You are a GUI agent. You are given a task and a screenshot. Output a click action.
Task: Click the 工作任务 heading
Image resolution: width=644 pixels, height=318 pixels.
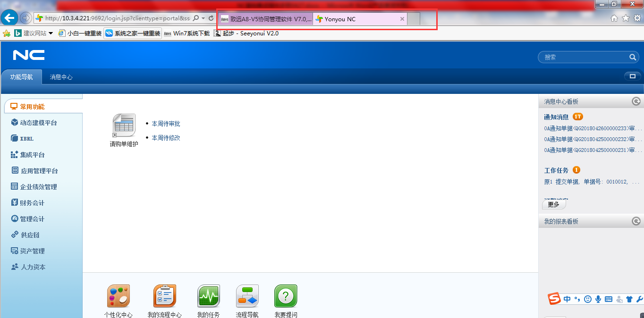(556, 170)
